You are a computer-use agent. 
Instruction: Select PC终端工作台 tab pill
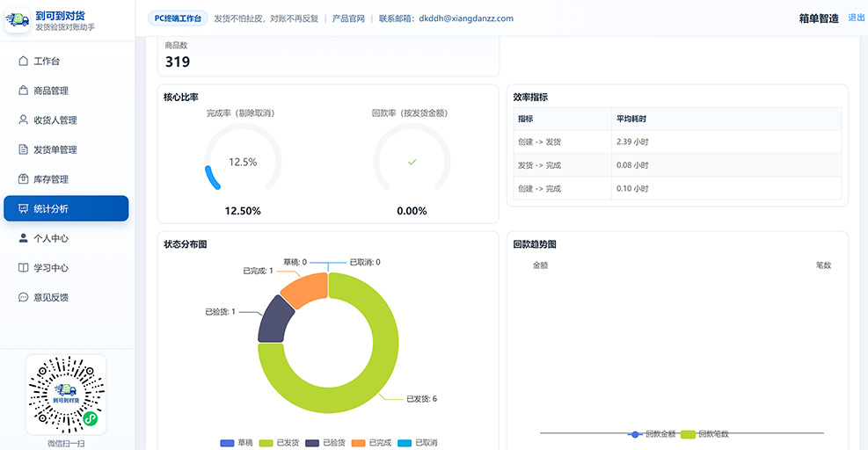pos(178,18)
